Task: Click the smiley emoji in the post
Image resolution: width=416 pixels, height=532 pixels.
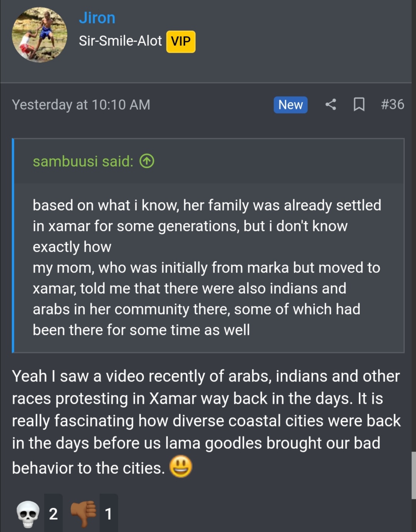Action: coord(181,467)
